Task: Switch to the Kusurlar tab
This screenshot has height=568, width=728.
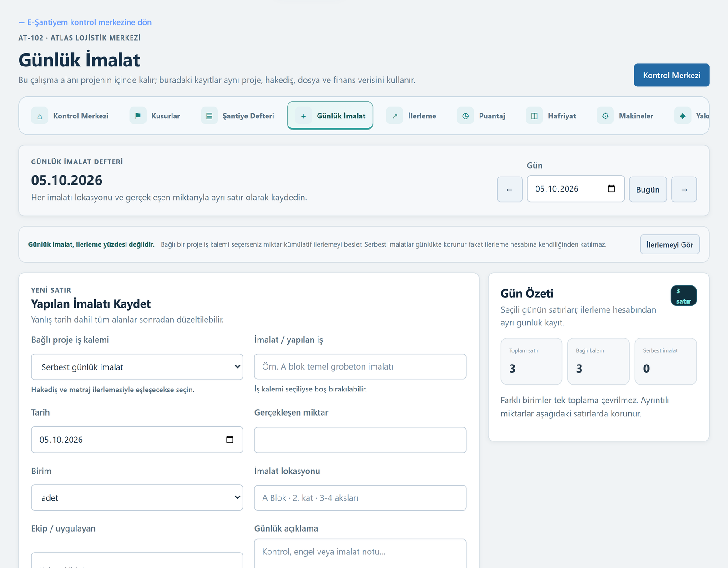Action: pos(155,116)
